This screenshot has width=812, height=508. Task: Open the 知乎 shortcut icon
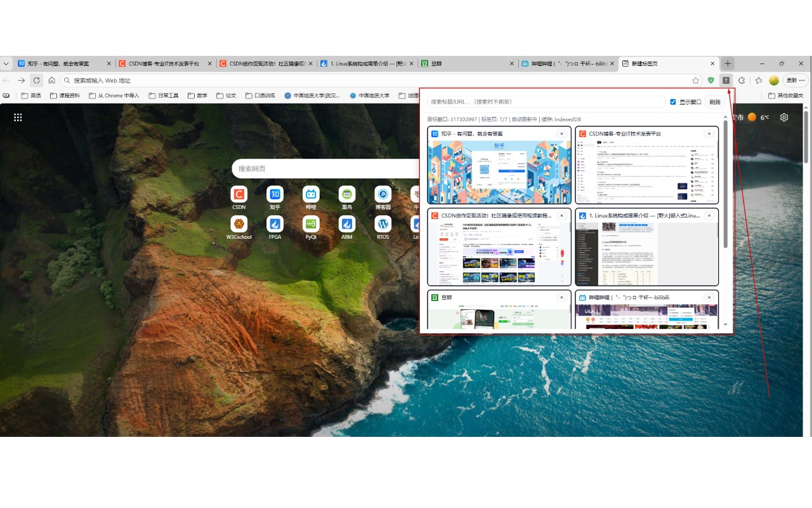point(275,194)
